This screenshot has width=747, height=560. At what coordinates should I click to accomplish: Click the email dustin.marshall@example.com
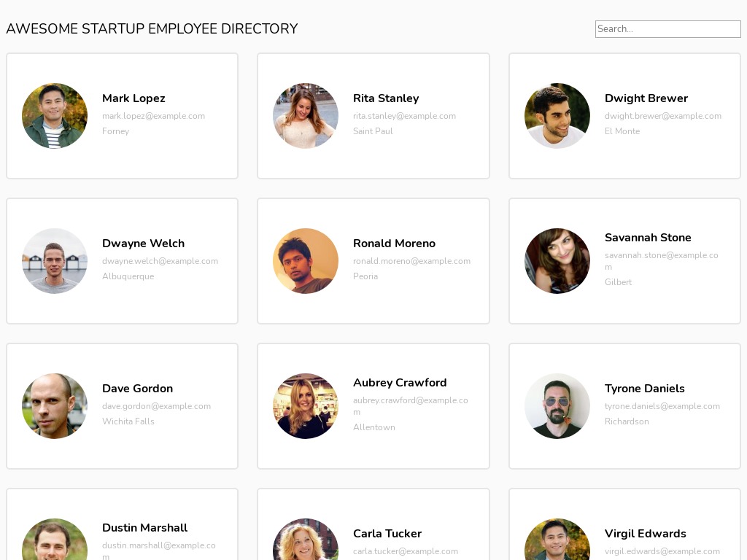[159, 551]
